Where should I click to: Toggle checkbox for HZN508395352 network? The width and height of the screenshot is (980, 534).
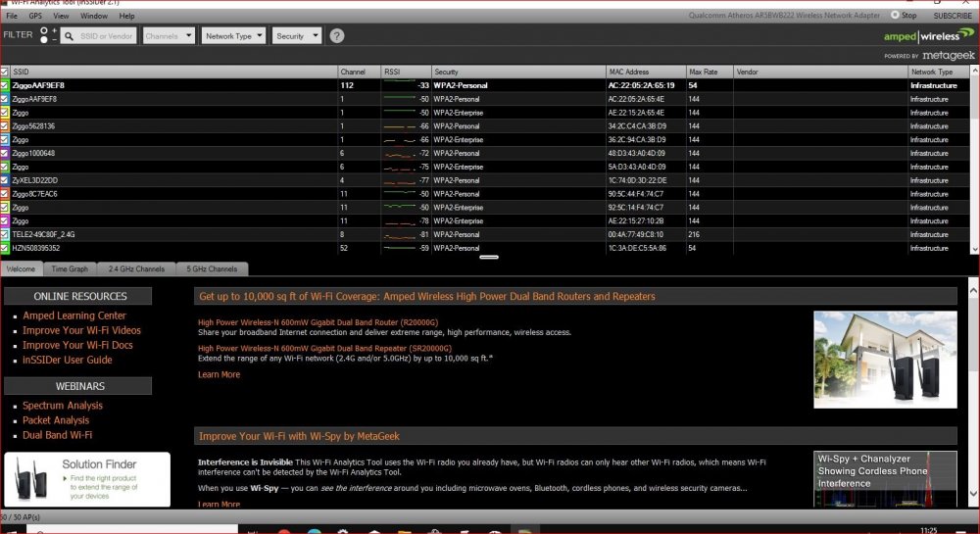click(4, 249)
